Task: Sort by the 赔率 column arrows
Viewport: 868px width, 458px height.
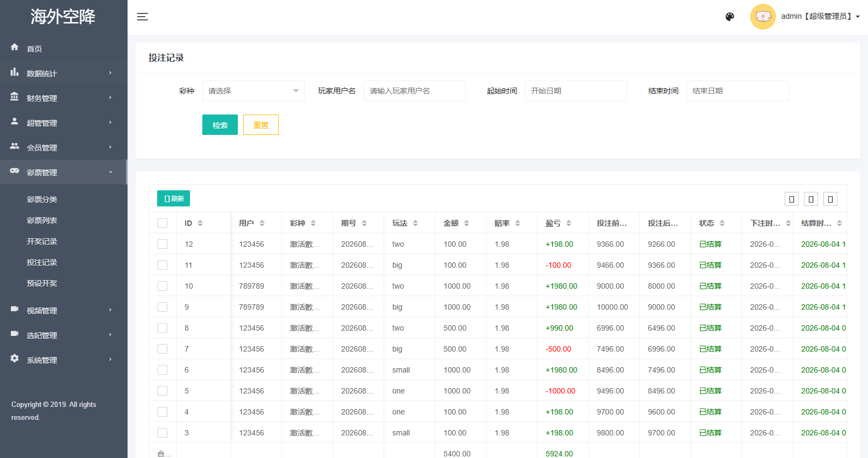Action: [x=518, y=223]
